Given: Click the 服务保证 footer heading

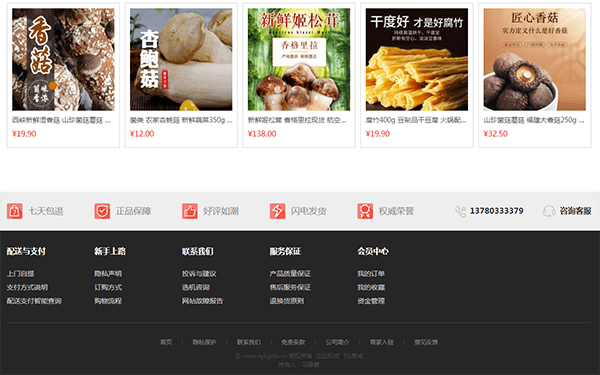Looking at the screenshot, I should point(285,251).
